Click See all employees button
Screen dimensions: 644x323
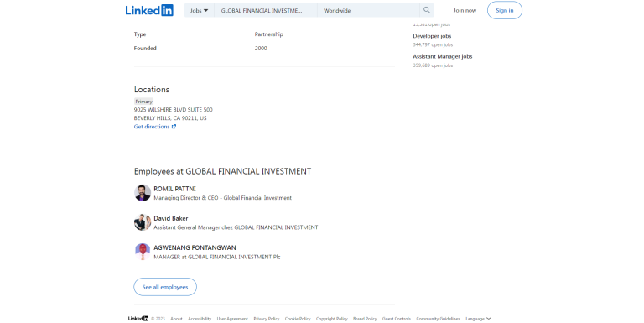click(165, 287)
